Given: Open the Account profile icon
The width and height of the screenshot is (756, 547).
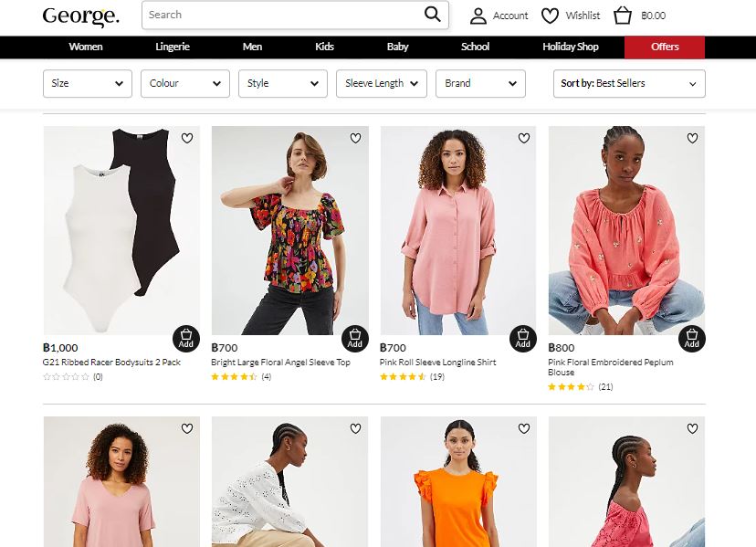Looking at the screenshot, I should pos(478,16).
